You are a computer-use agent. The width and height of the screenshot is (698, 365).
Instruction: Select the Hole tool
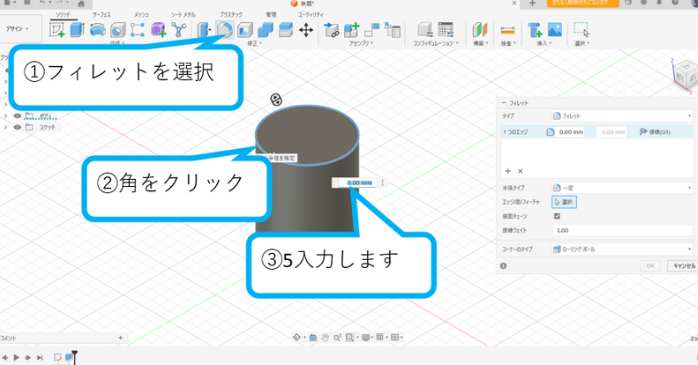118,30
